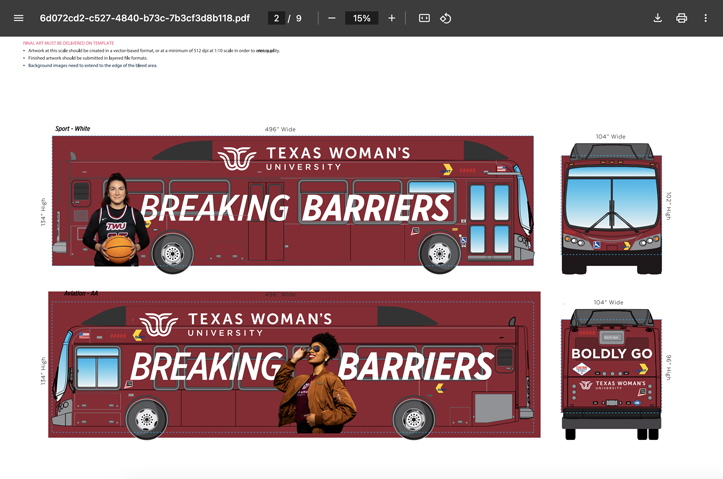Select the total page count 9

tap(299, 18)
